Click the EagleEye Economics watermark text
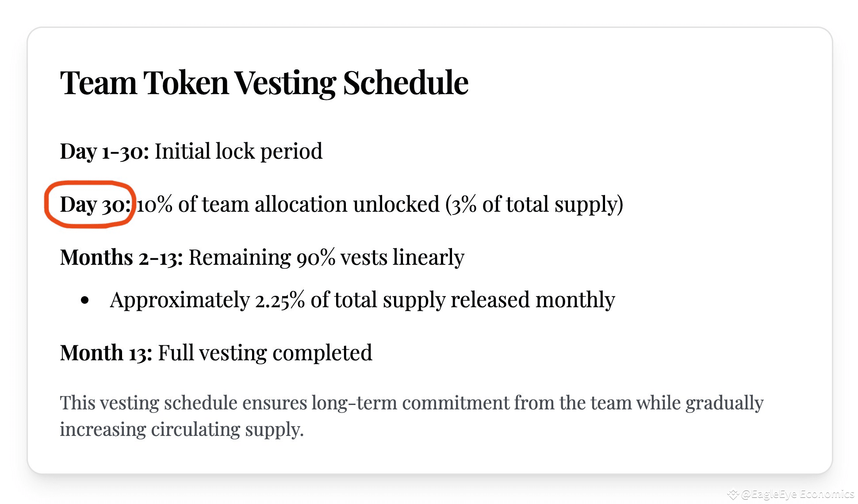This screenshot has height=504, width=858. click(x=797, y=494)
